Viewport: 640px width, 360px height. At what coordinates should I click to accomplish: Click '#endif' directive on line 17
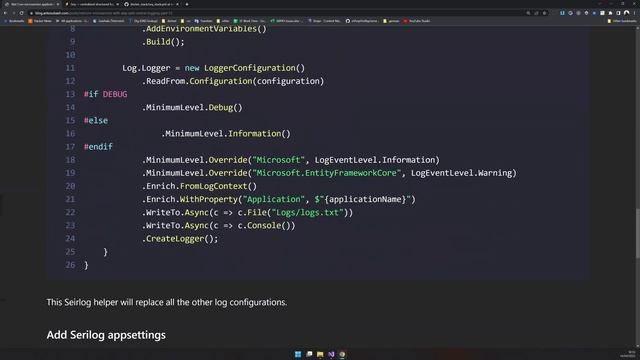pyautogui.click(x=98, y=147)
